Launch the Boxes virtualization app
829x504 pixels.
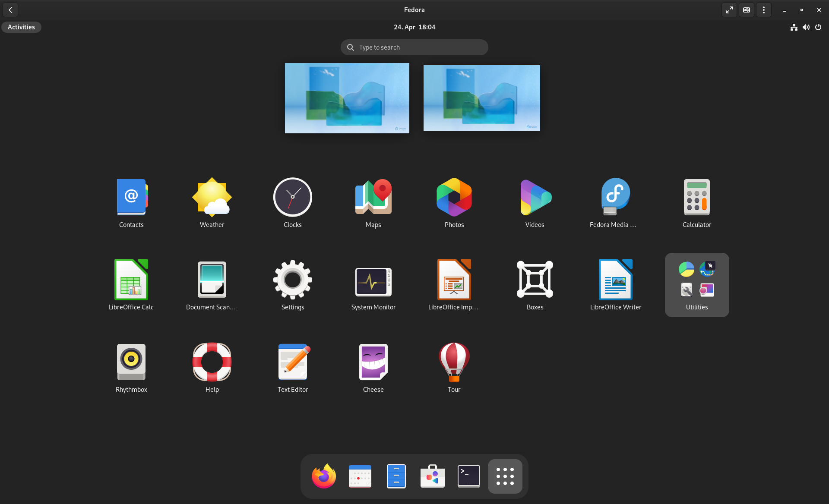535,285
